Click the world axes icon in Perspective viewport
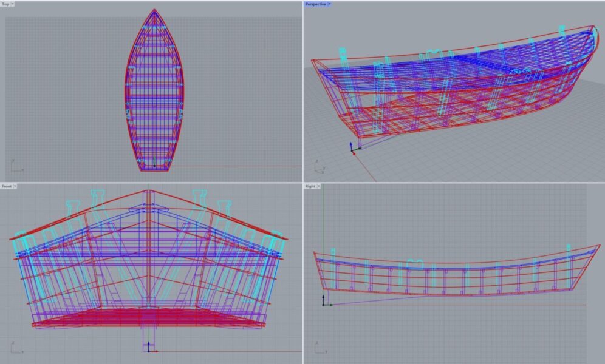This screenshot has height=364, width=605. pos(319,167)
